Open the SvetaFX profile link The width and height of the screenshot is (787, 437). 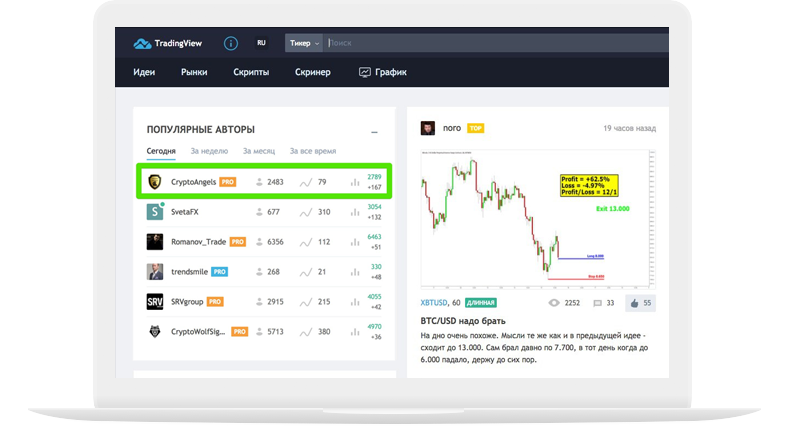point(185,212)
